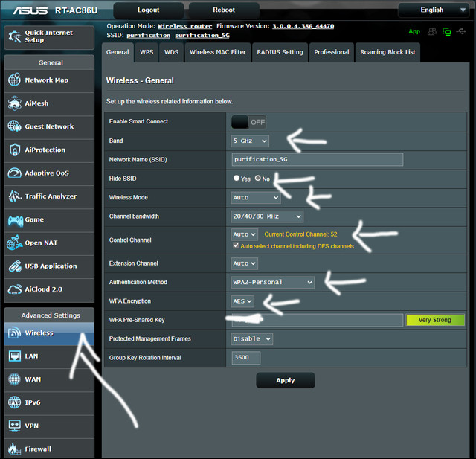Click the Network Map globe icon

tap(14, 80)
